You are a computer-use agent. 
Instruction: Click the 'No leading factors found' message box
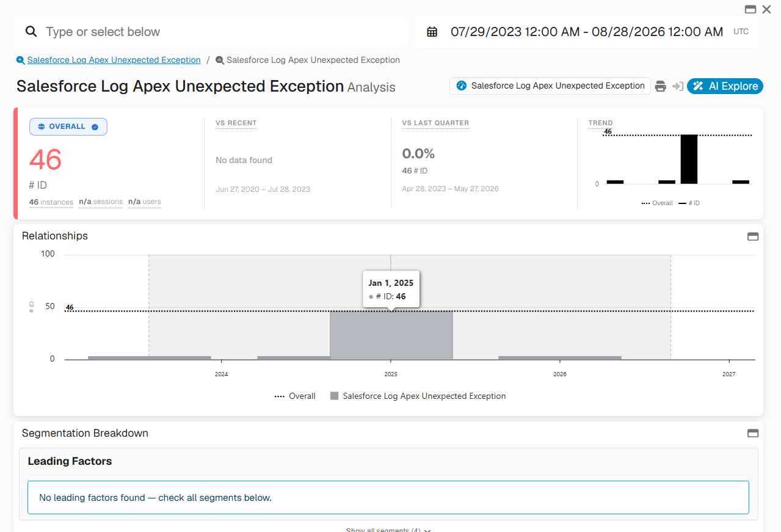(x=388, y=498)
